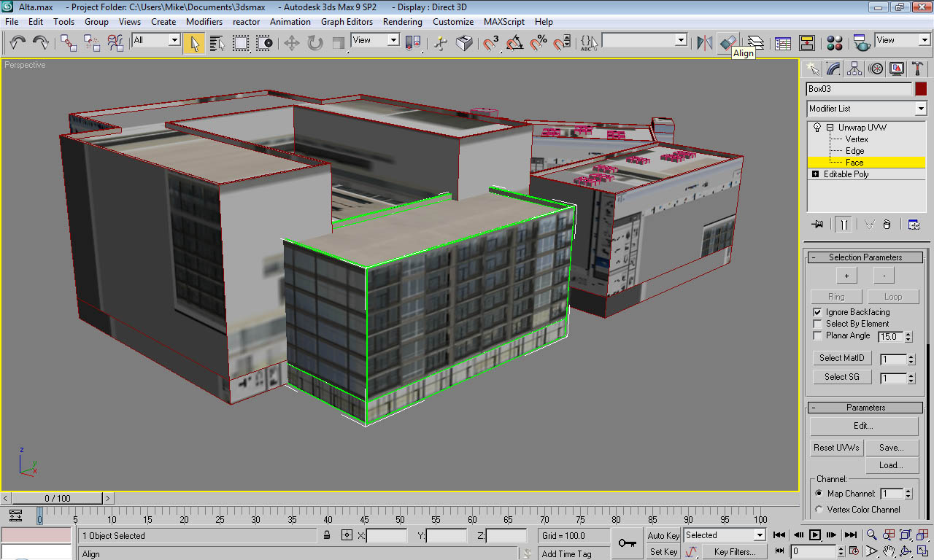This screenshot has width=934, height=560.
Task: Open the Rendering menu
Action: [402, 22]
